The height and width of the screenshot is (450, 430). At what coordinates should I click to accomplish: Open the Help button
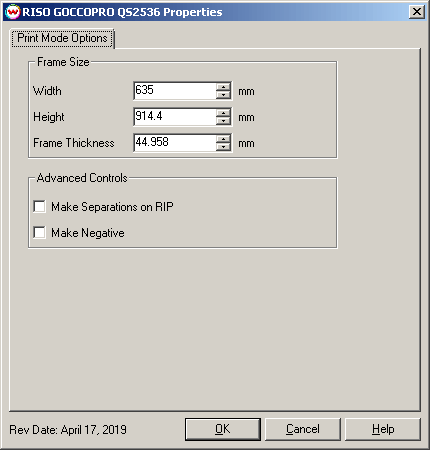coord(383,429)
